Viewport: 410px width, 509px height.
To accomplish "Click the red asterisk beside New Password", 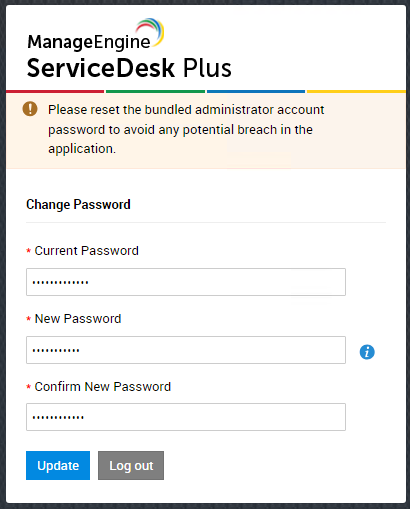I will (x=29, y=319).
